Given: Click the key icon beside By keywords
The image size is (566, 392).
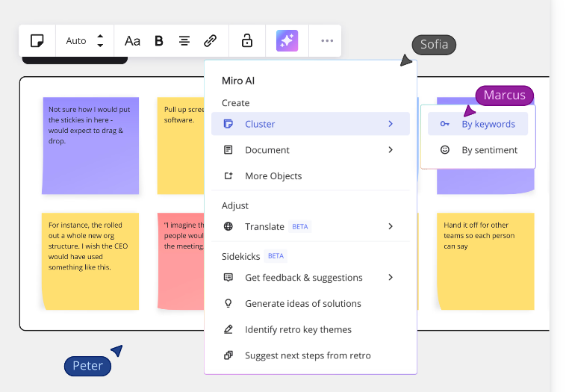Looking at the screenshot, I should [445, 124].
